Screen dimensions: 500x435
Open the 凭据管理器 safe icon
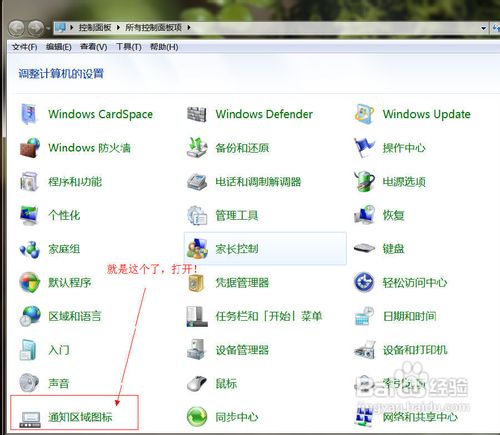pyautogui.click(x=196, y=283)
